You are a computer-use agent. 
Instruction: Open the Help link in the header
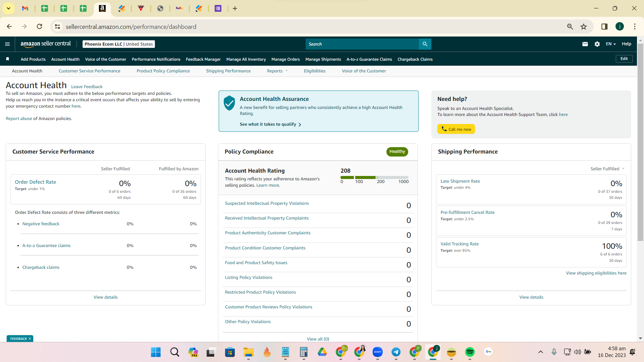point(626,44)
